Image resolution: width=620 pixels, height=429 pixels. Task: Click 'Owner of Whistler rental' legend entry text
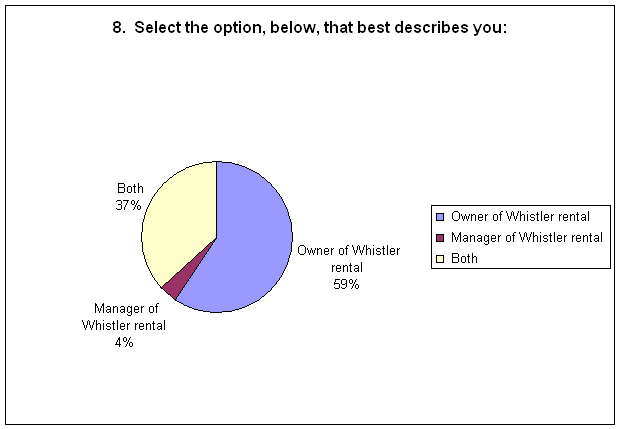coord(520,216)
